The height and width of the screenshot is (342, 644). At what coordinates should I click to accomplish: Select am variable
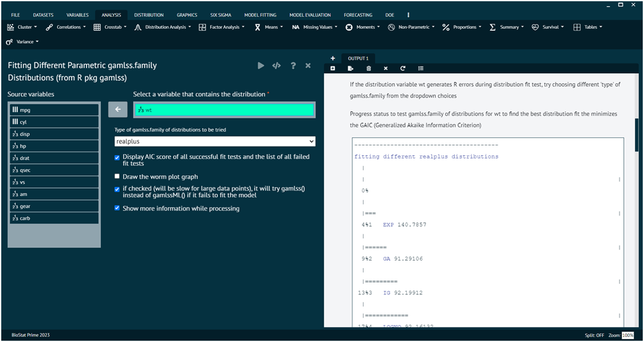tap(54, 194)
